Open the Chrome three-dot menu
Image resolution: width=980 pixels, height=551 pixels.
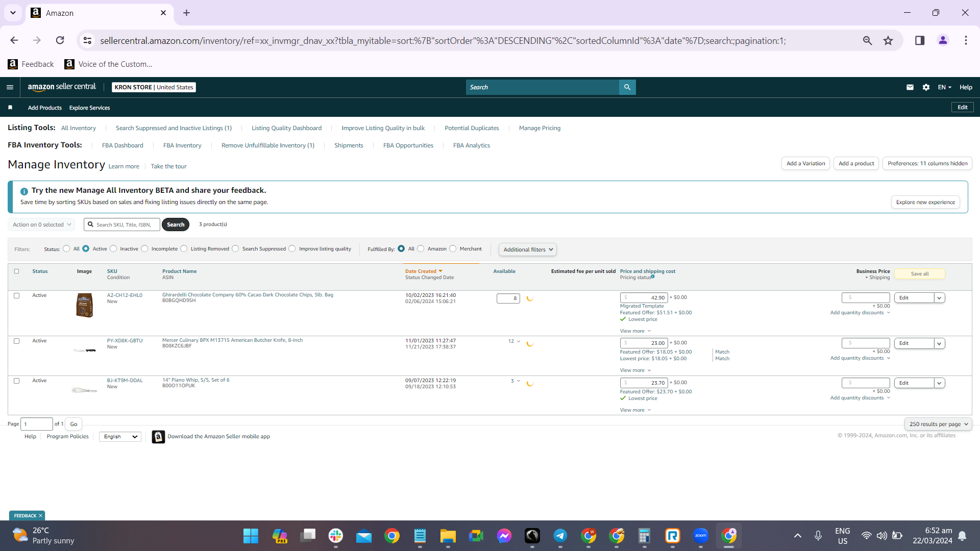tap(966, 40)
